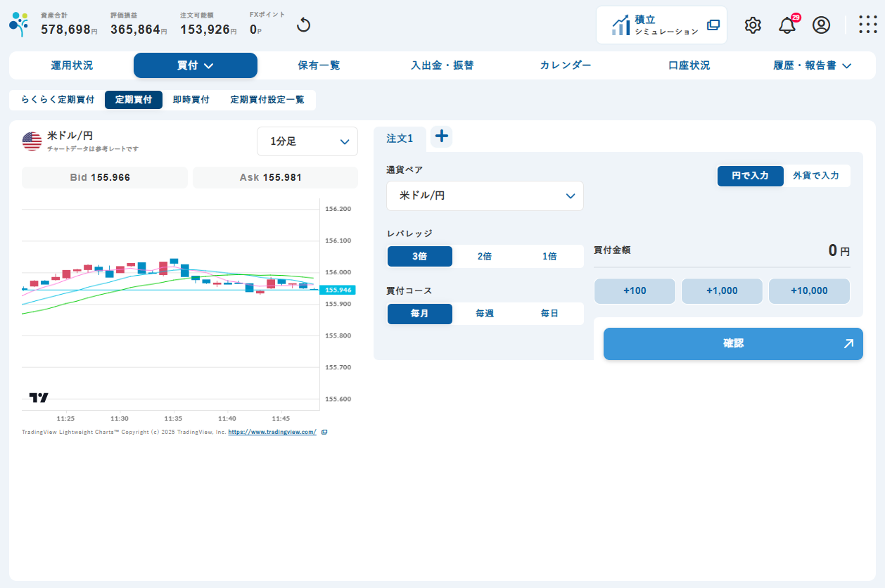Switch to the 即時買付 sub-tab

[191, 100]
